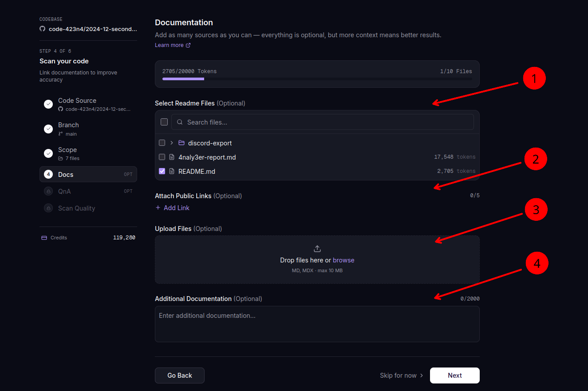Click the Code Source completed checkmark icon
This screenshot has height=391, width=588.
coord(48,104)
